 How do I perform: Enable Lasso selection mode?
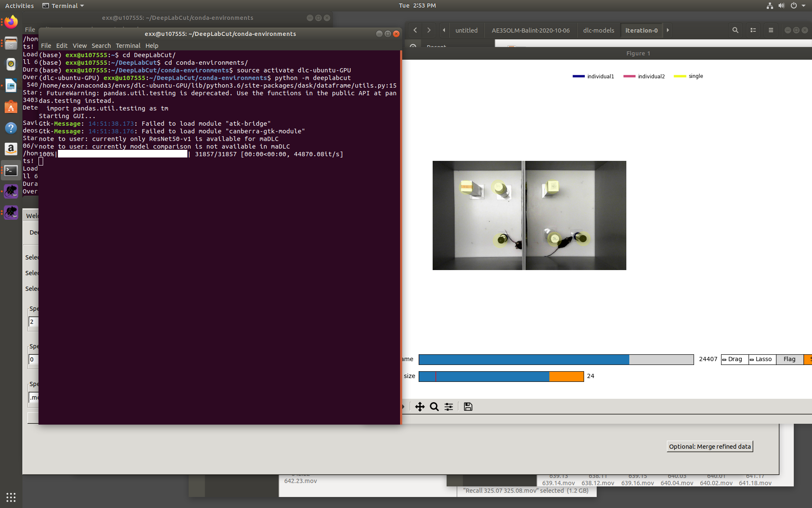click(x=761, y=359)
